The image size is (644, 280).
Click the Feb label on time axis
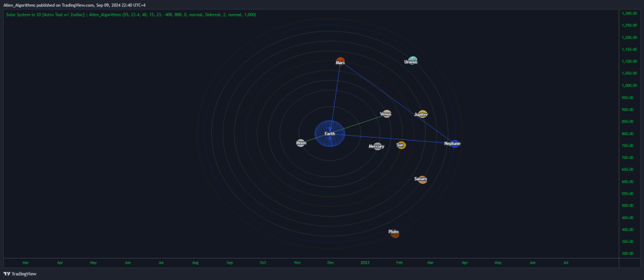pos(399,262)
